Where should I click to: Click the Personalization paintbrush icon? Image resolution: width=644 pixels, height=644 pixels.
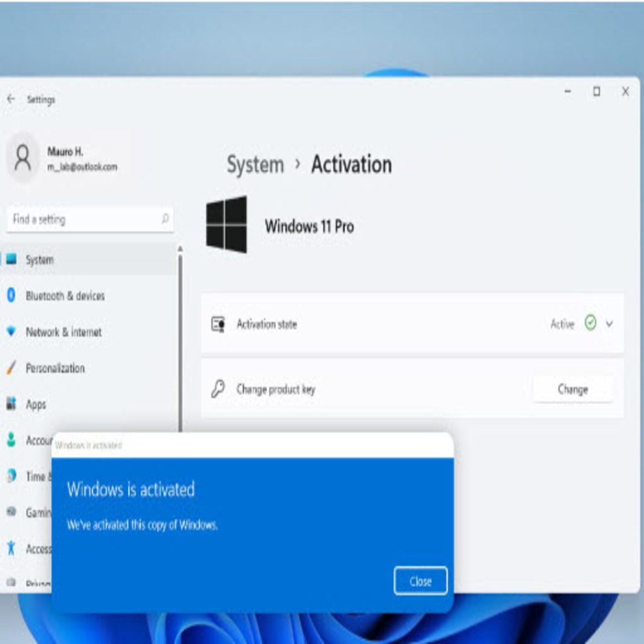click(11, 368)
